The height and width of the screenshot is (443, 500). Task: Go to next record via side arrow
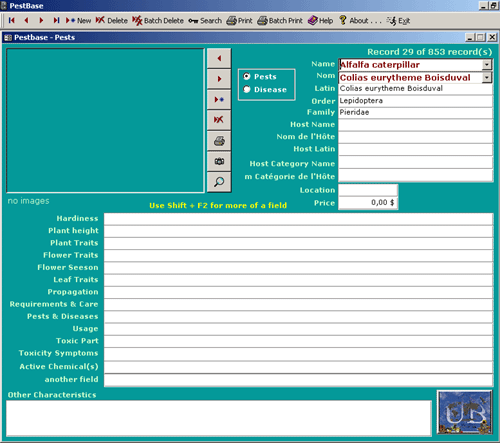(x=219, y=79)
